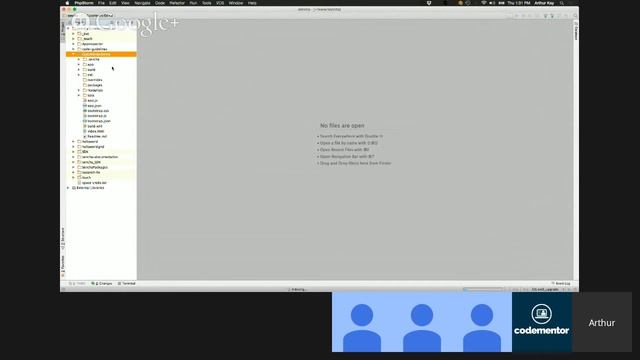Viewport: 640px width, 360px height.
Task: Click the External Libraries icon
Action: point(74,188)
